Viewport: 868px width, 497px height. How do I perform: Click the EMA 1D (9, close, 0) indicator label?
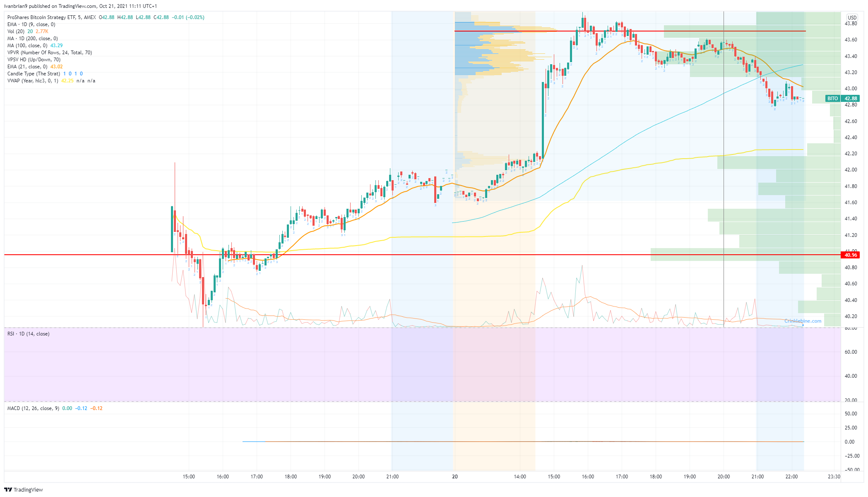(x=31, y=24)
